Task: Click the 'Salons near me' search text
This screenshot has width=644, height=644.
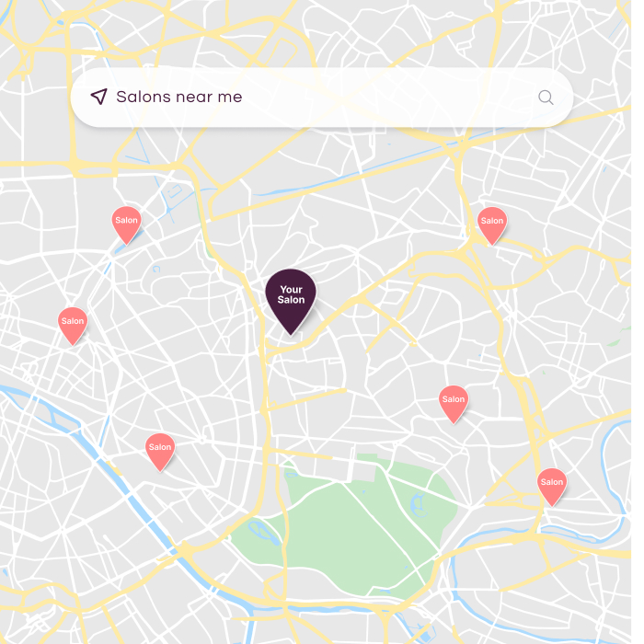Action: (x=179, y=97)
